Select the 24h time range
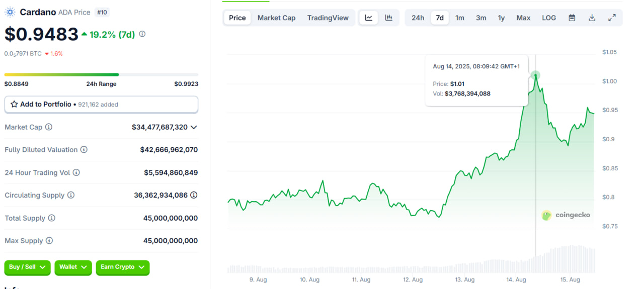This screenshot has width=644, height=289. (x=418, y=18)
